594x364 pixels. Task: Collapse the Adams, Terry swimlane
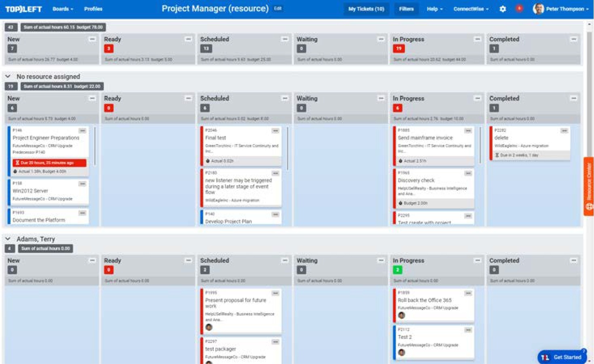tap(8, 239)
